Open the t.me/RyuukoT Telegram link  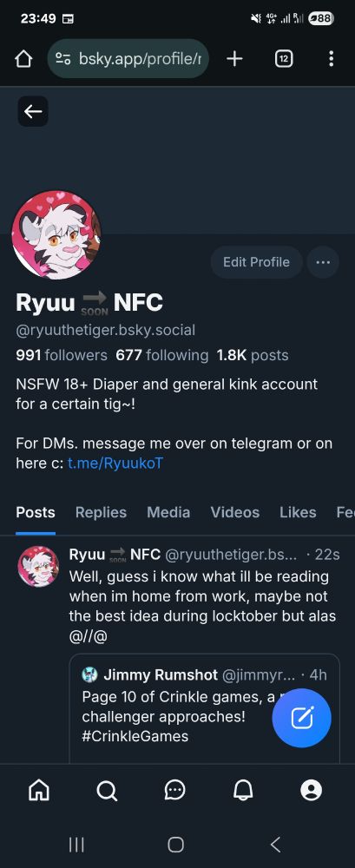pyautogui.click(x=115, y=464)
